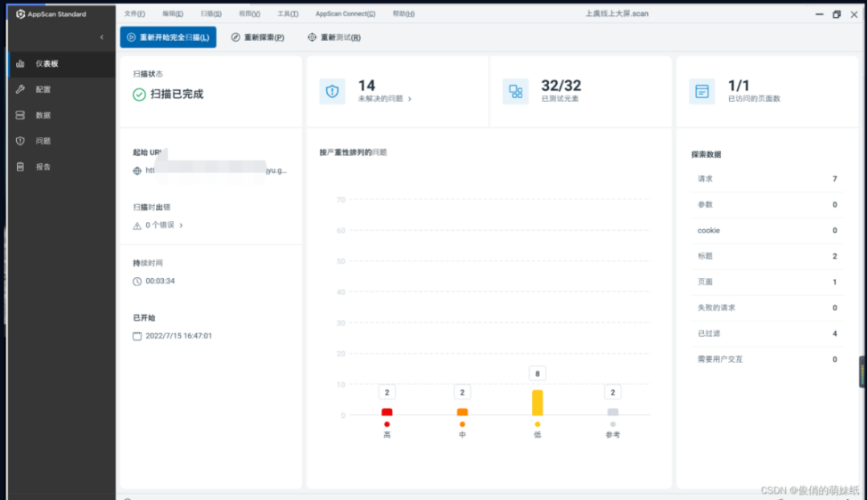
Task: Click the 32/32 tested elements count
Action: pos(561,85)
